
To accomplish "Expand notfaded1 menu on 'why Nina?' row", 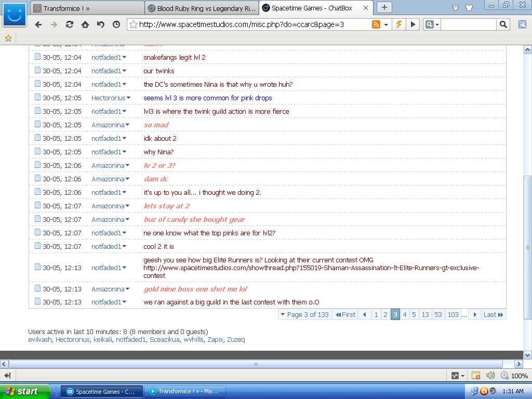I will click(125, 152).
